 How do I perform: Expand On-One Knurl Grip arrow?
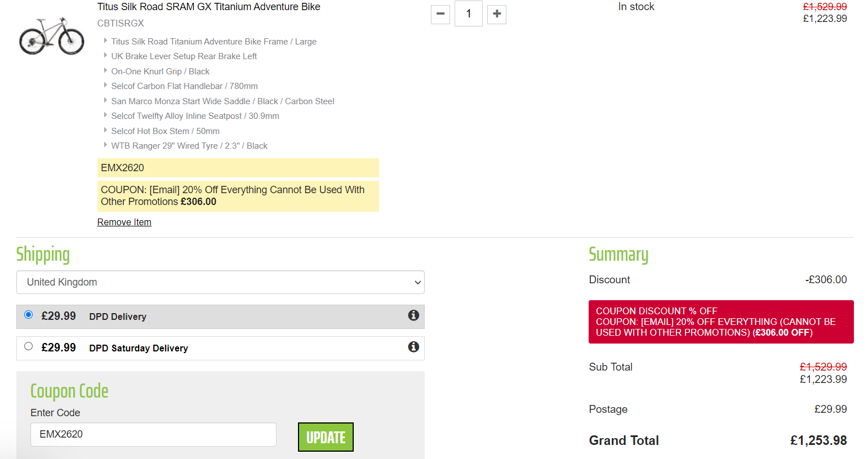(x=105, y=70)
